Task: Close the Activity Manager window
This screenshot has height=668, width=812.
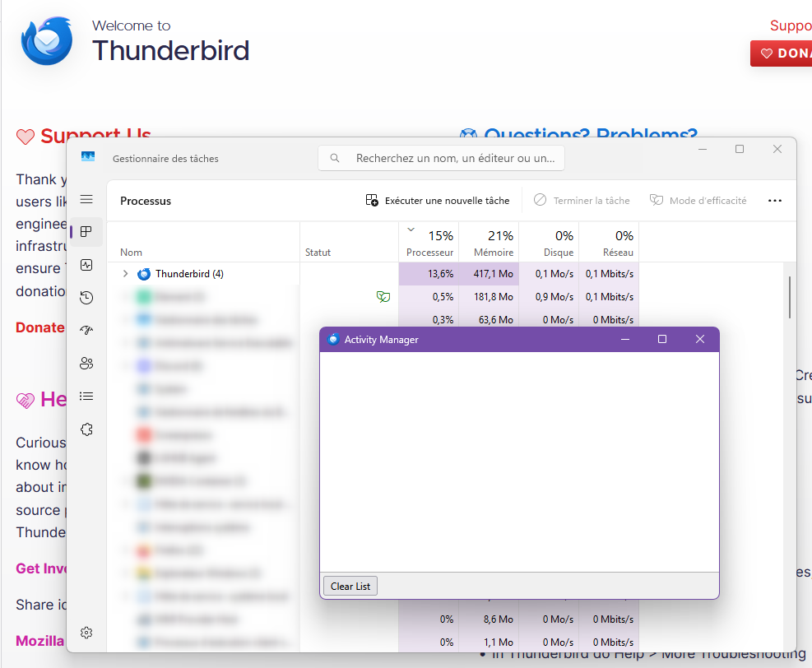Action: tap(699, 339)
